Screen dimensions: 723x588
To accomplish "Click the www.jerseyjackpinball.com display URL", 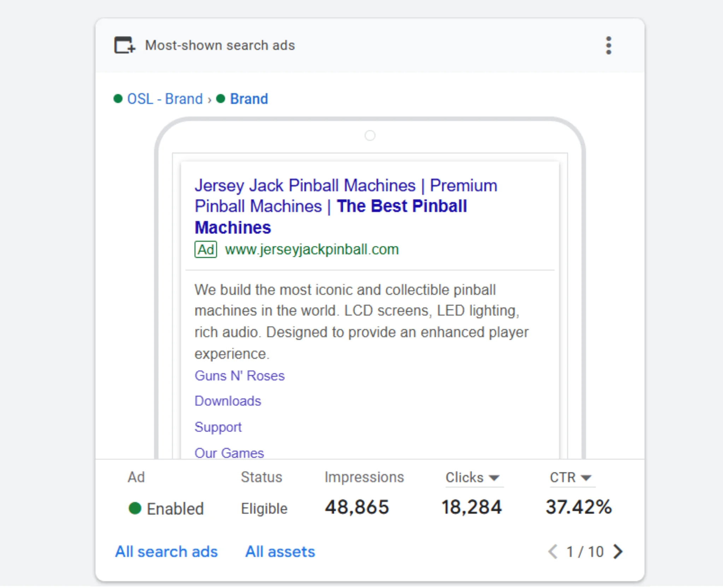I will [312, 250].
